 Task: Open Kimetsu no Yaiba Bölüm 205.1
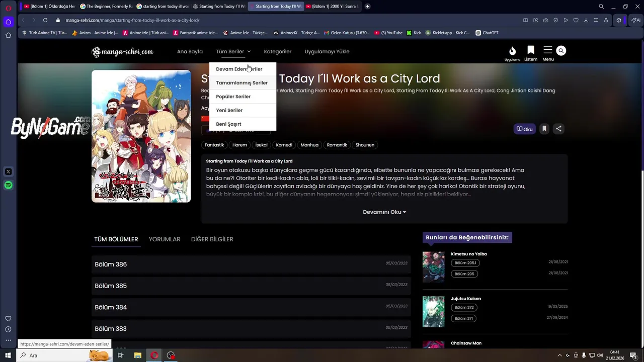(465, 263)
